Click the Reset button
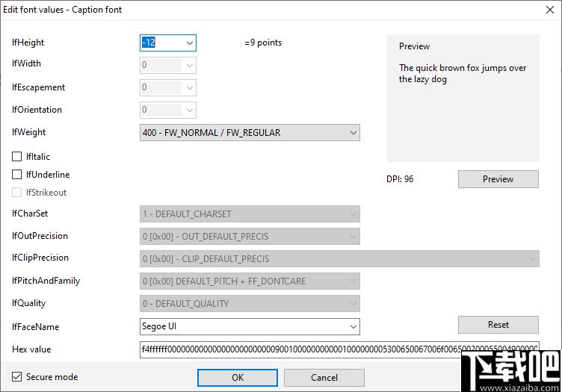 pos(498,325)
